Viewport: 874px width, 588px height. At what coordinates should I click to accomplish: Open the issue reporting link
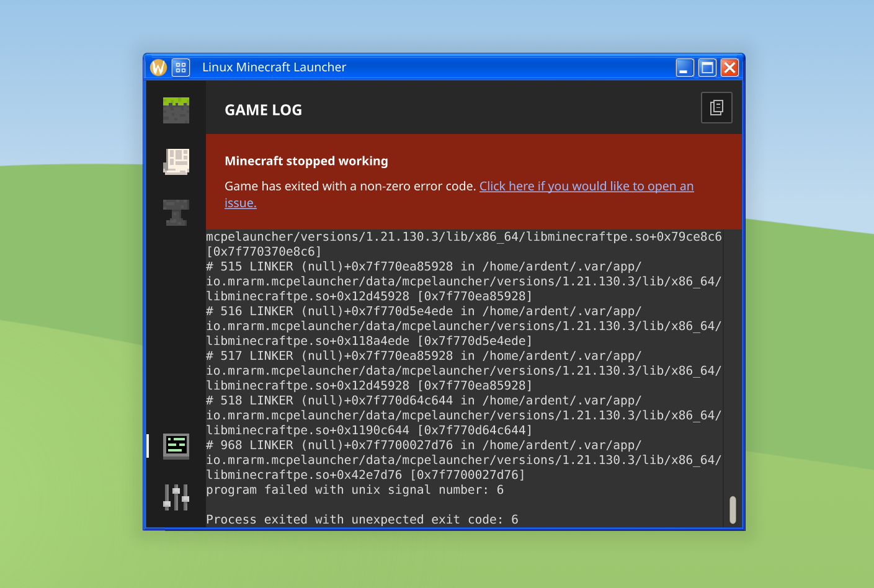point(586,186)
